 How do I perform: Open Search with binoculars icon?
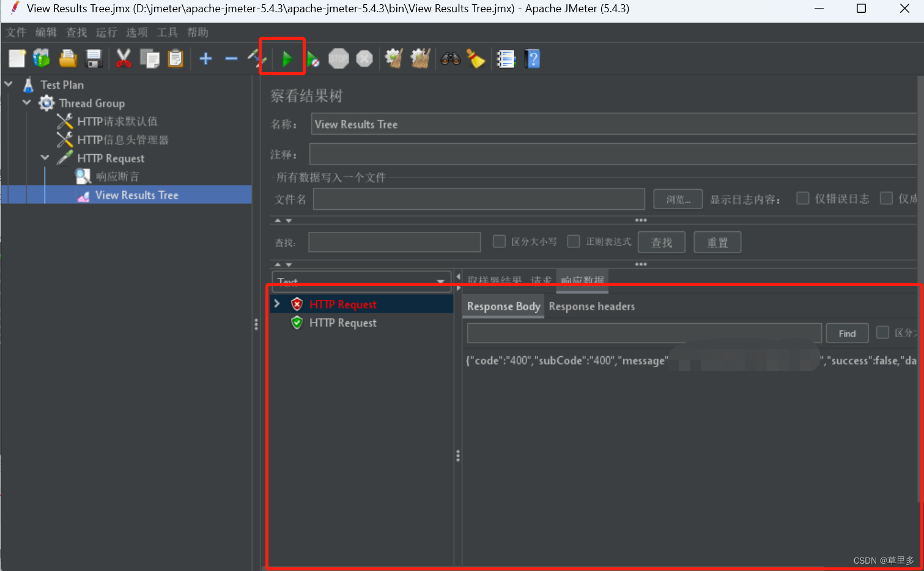point(451,59)
